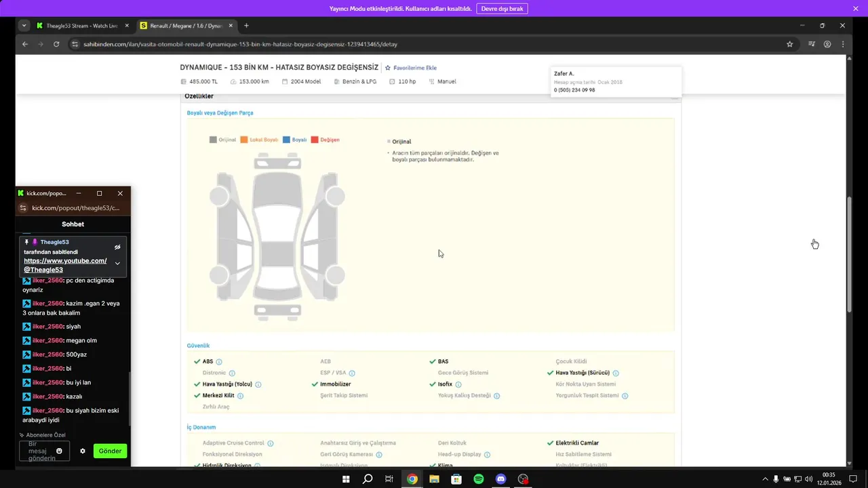Open the info icon next to Distronic
The image size is (868, 488).
pos(232,373)
